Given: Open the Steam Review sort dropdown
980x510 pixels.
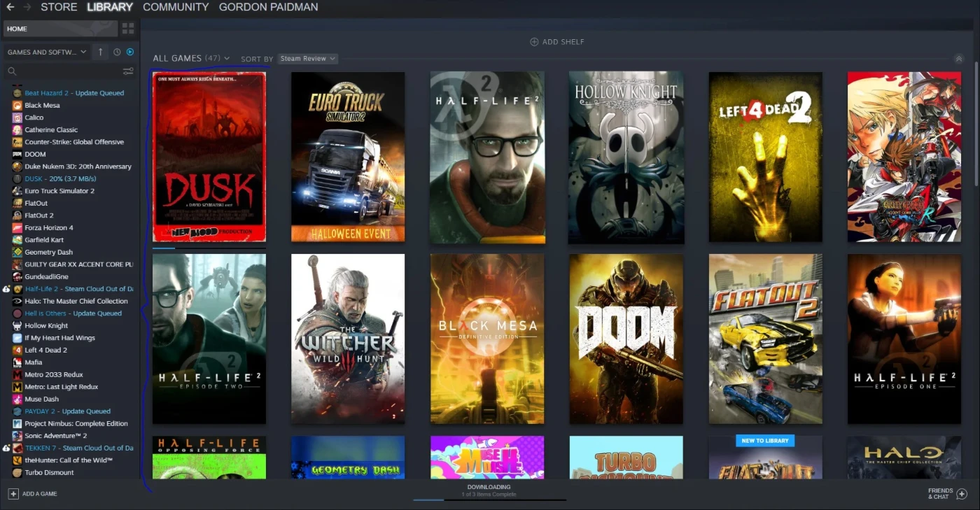Looking at the screenshot, I should coord(307,59).
